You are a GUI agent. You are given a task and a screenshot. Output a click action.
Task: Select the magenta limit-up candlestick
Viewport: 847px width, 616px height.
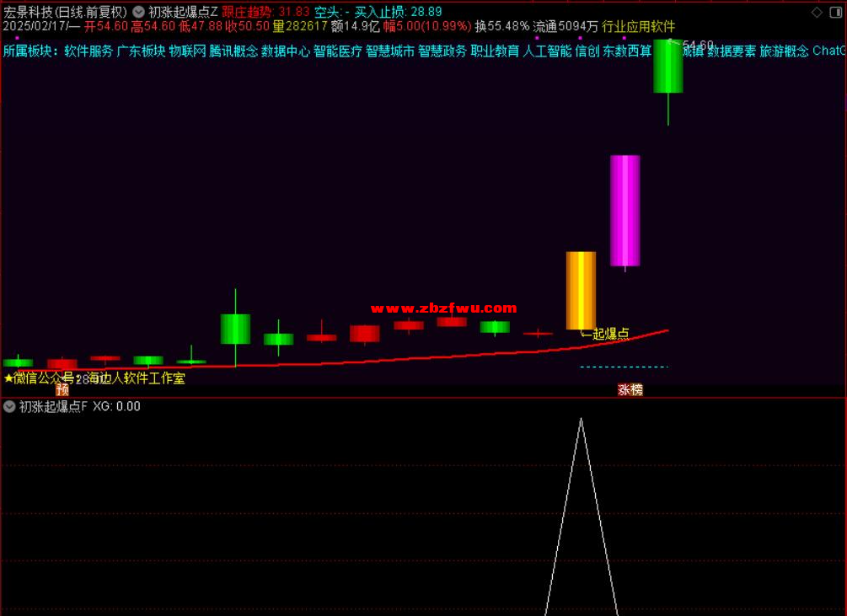[x=625, y=212]
